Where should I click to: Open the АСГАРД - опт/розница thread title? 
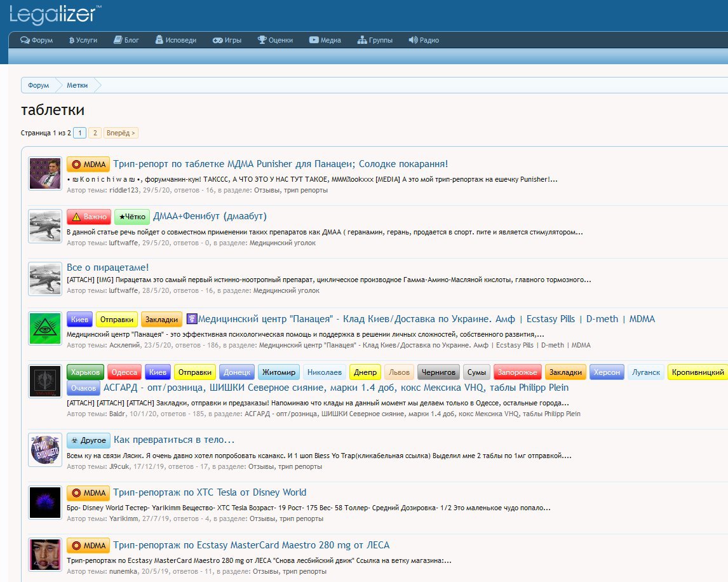335,388
